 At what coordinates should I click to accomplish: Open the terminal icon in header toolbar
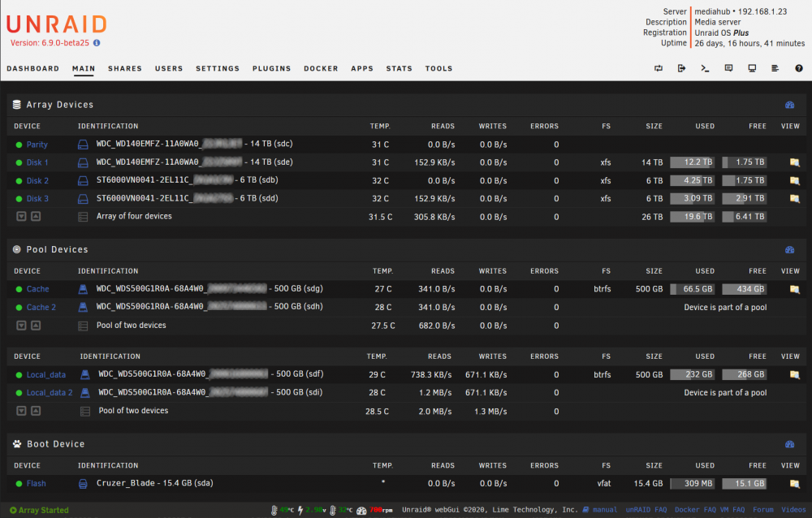(x=705, y=68)
